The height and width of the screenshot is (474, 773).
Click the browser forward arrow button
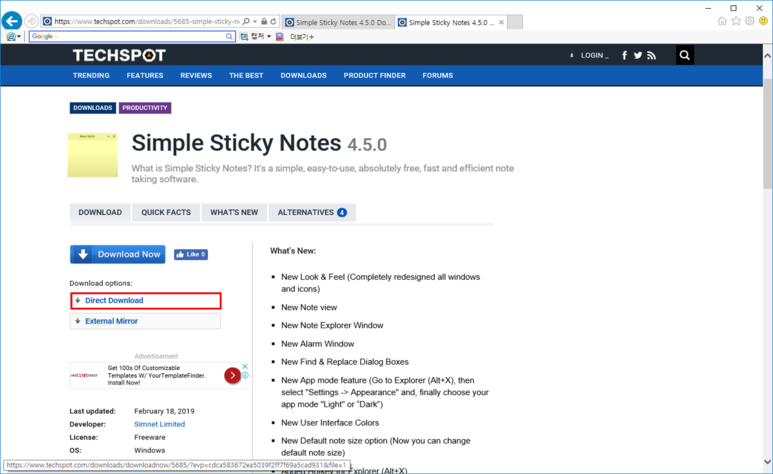click(31, 21)
